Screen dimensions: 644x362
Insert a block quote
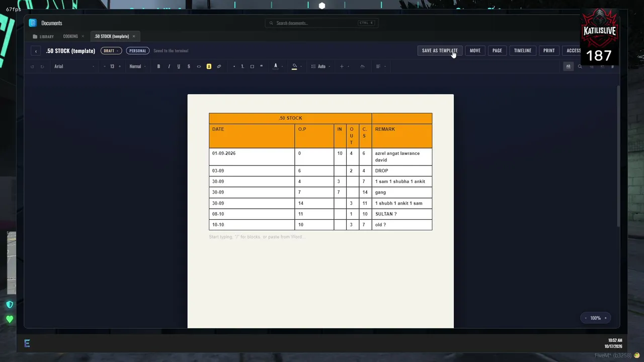[x=262, y=66]
